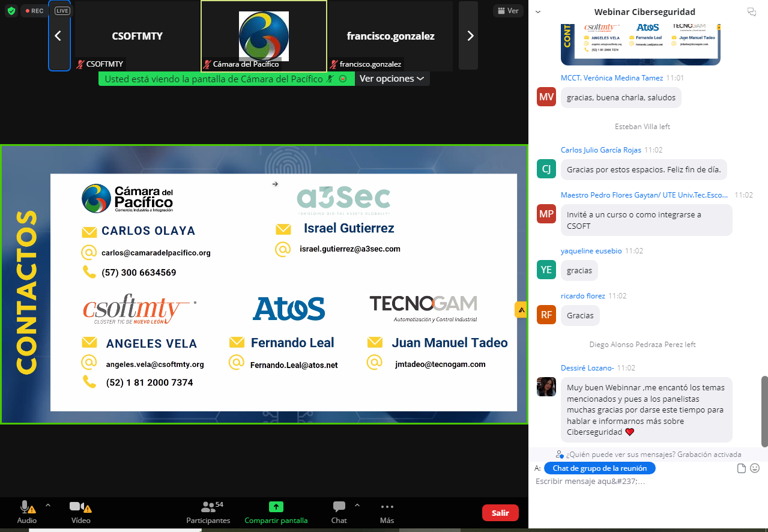Click the Atos logo on slide

point(289,309)
